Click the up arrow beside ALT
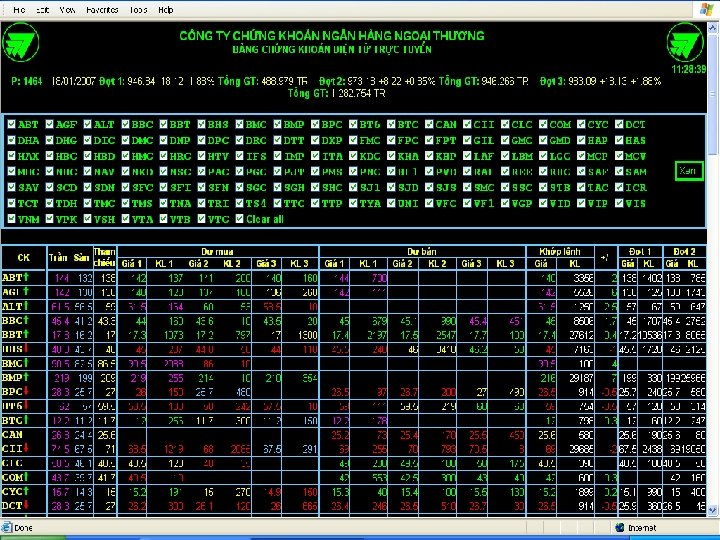 26,305
